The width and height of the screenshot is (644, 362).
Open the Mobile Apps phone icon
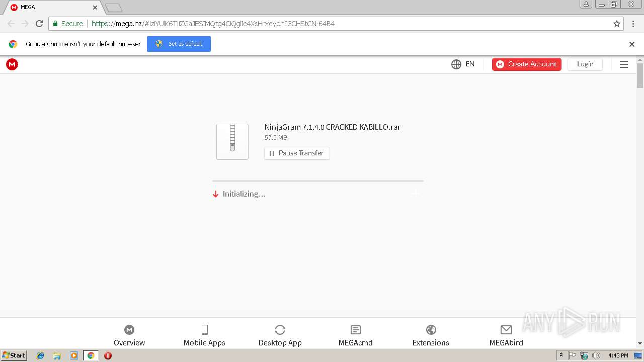click(204, 330)
